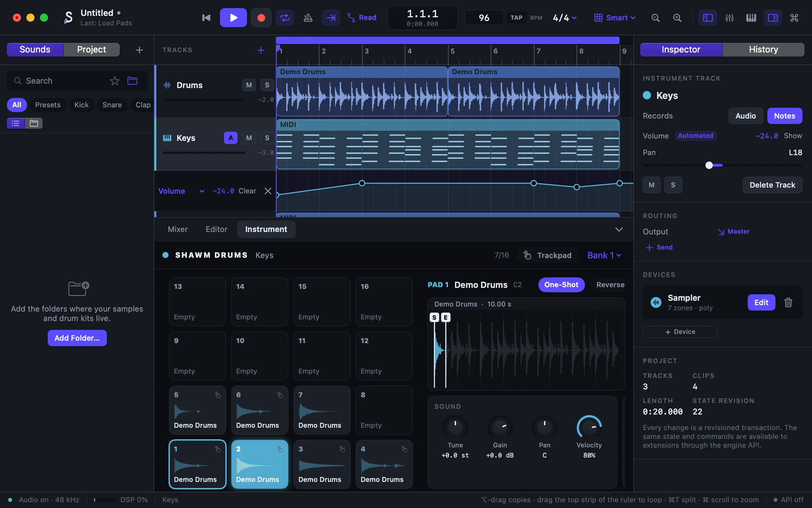Click the Add Folder... button
The image size is (812, 508).
[77, 338]
